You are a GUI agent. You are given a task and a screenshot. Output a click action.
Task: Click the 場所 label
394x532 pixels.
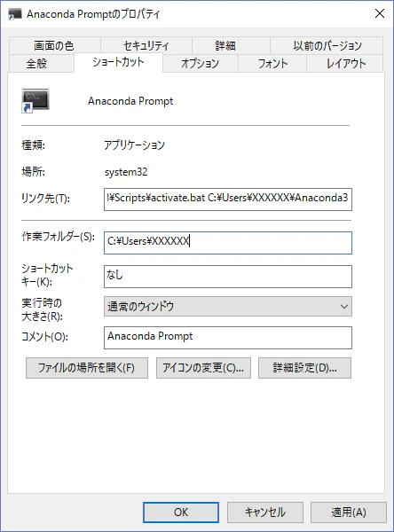[x=34, y=172]
